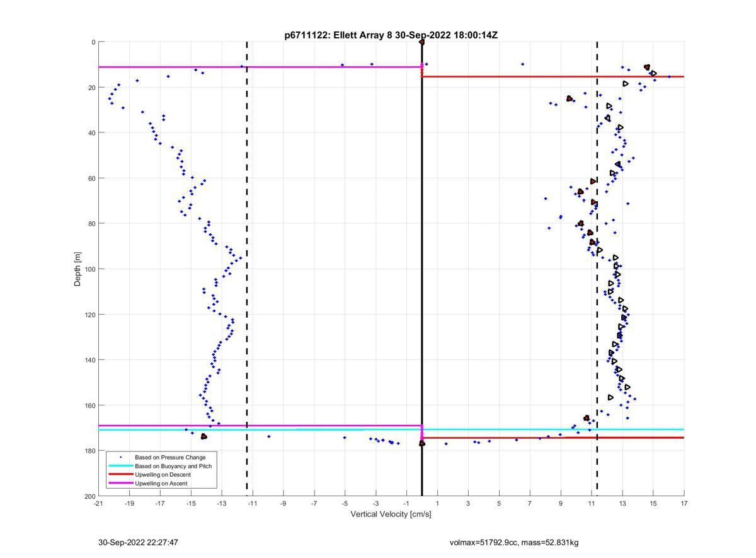The height and width of the screenshot is (558, 756).
Task: Click depth axis tick label '0'
Action: pyautogui.click(x=93, y=42)
